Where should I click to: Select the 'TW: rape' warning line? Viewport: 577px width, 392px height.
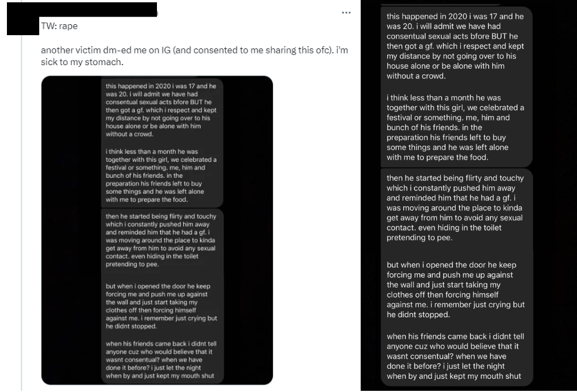59,26
